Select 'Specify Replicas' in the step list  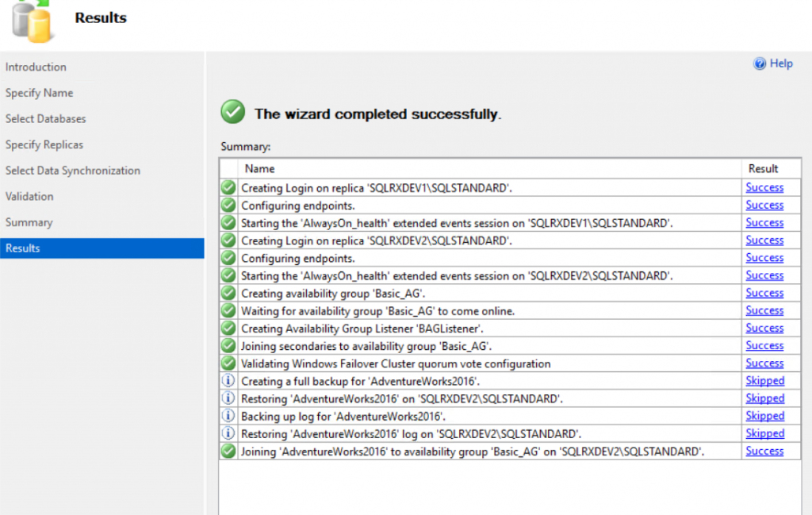click(x=44, y=144)
